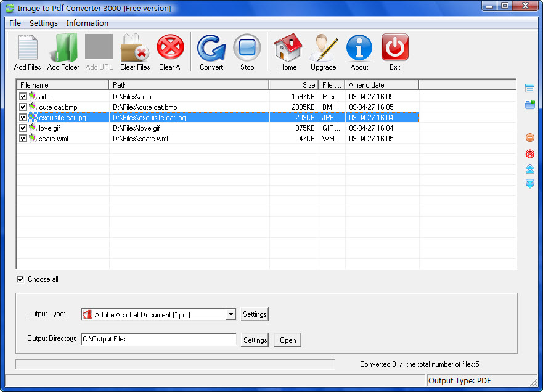Expand the Output Type dropdown
Screen dimensions: 543x392
point(231,314)
